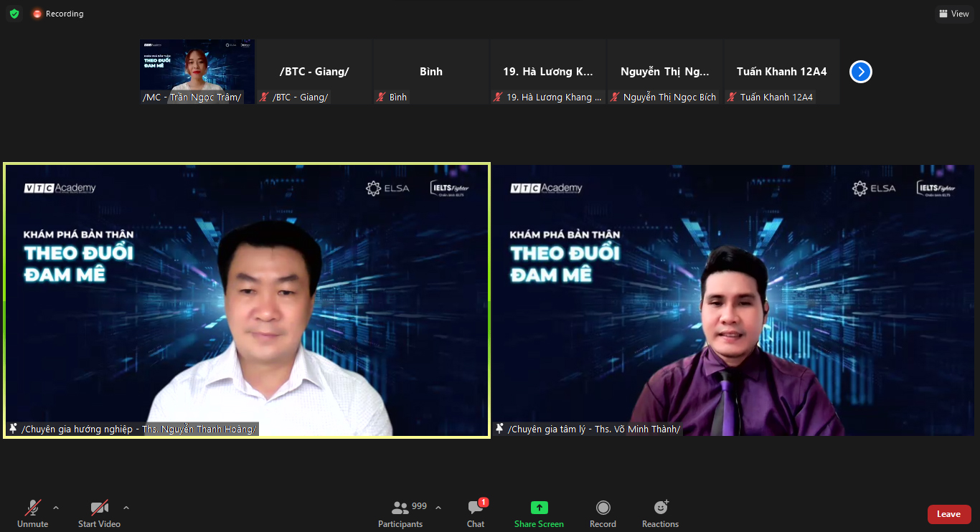Select MC Trần Ngọc Trâm video thumbnail

pos(197,71)
